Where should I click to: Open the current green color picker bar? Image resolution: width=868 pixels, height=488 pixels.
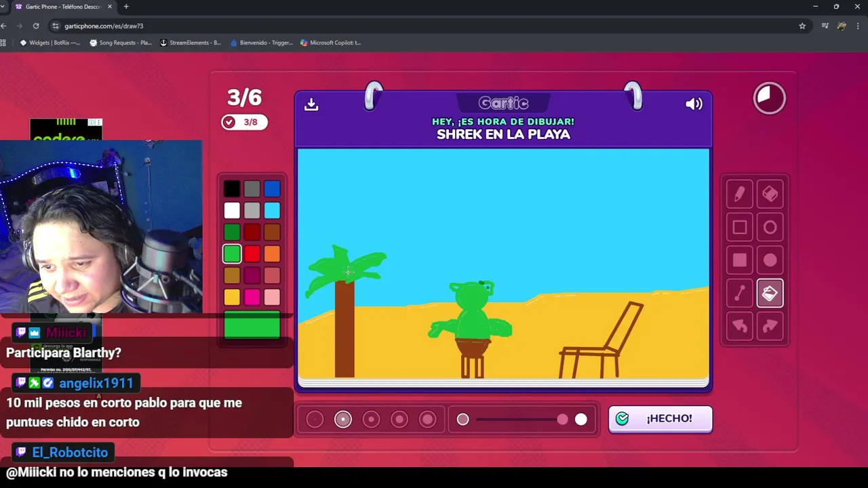tap(252, 325)
